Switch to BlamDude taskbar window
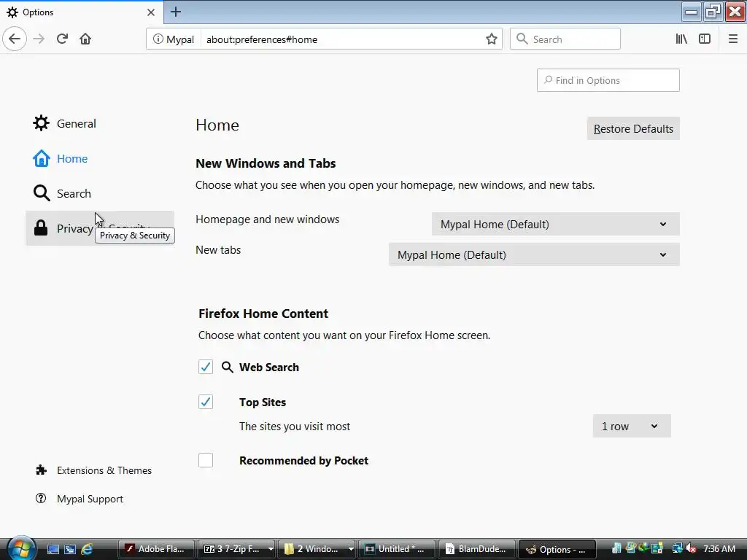Viewport: 747px width, 560px height. pyautogui.click(x=477, y=549)
